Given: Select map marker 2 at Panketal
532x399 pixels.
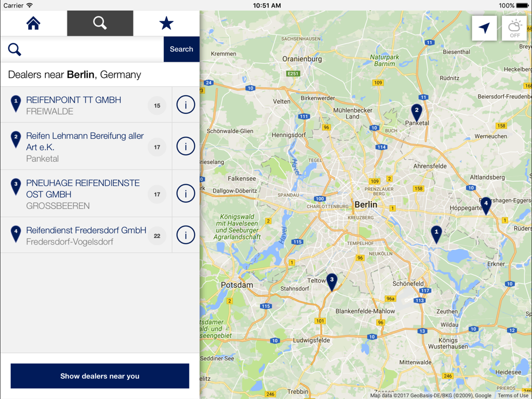Looking at the screenshot, I should [417, 113].
